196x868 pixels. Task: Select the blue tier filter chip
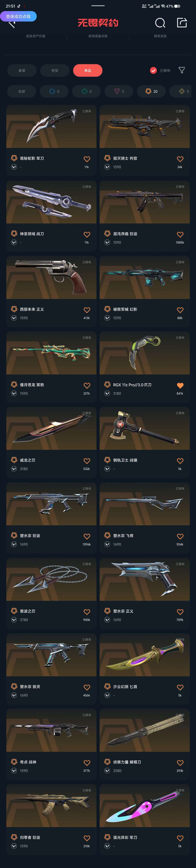tap(54, 91)
